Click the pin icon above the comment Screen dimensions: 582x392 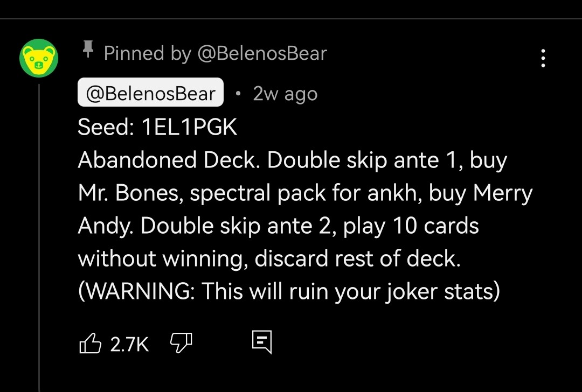click(x=88, y=50)
